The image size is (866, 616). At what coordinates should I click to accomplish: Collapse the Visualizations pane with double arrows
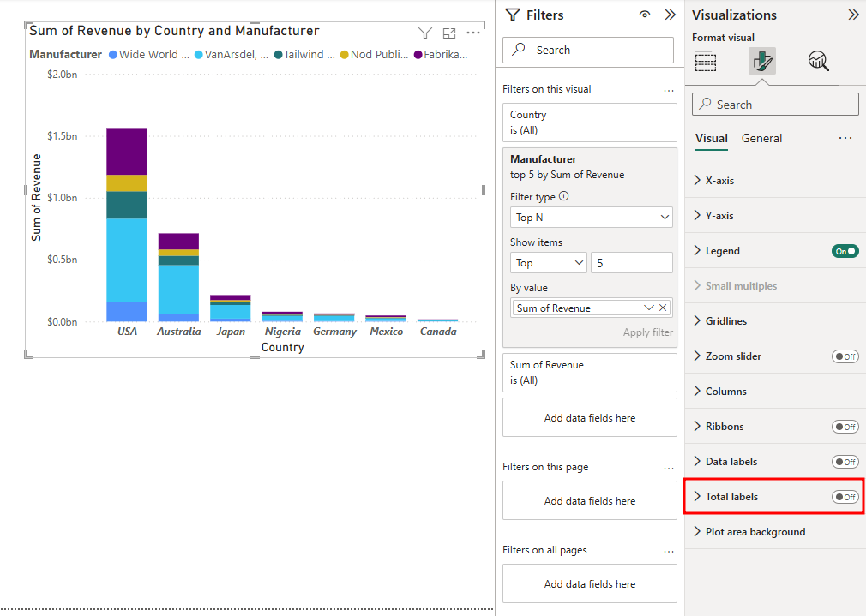pos(853,15)
